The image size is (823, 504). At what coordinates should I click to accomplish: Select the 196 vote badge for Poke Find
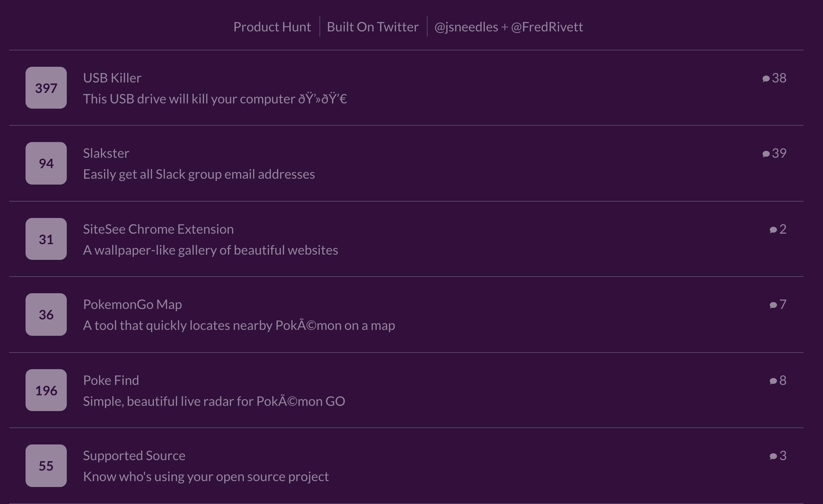pos(46,390)
